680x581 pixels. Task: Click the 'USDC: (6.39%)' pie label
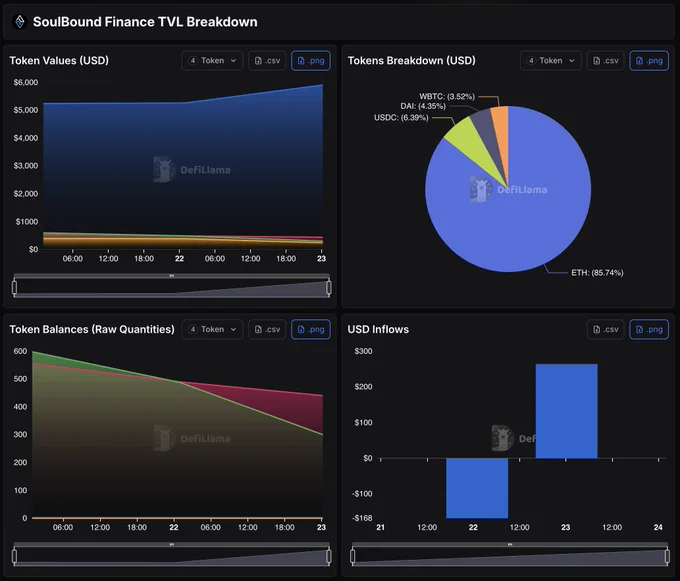[401, 118]
